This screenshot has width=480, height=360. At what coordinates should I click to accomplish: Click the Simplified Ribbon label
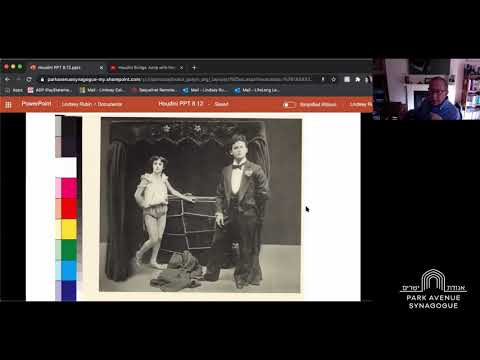pos(318,105)
